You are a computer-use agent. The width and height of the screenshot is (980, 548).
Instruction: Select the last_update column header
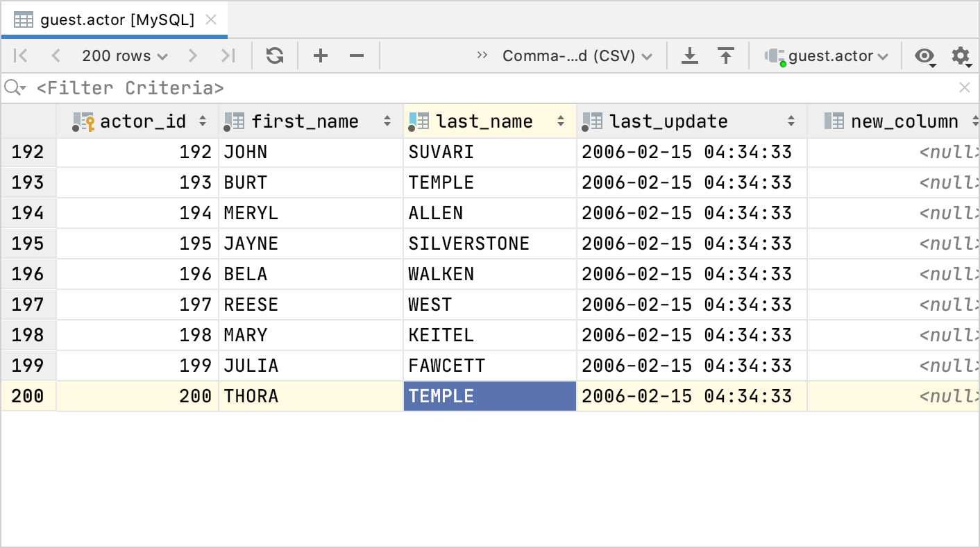[692, 121]
